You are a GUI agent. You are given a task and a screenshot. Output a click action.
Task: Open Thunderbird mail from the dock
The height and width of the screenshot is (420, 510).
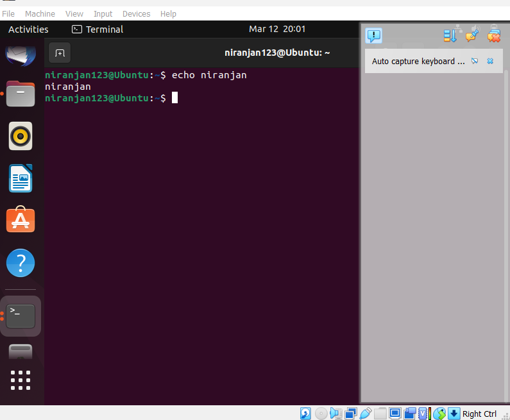click(21, 55)
